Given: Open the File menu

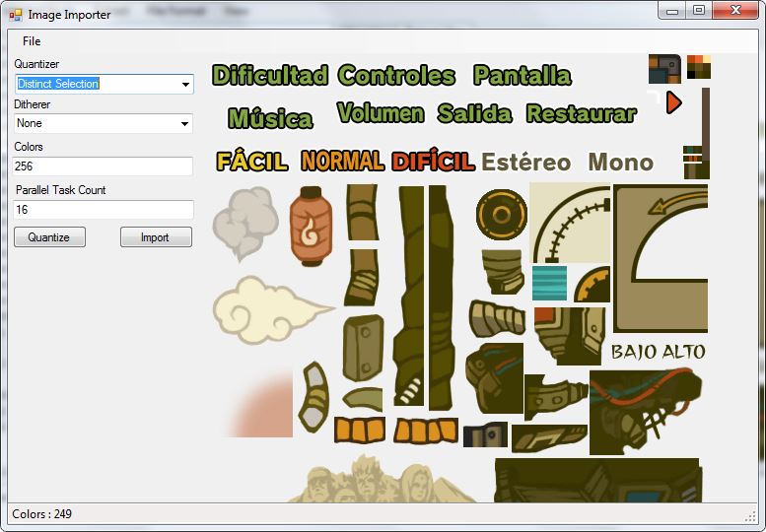Looking at the screenshot, I should click(32, 41).
